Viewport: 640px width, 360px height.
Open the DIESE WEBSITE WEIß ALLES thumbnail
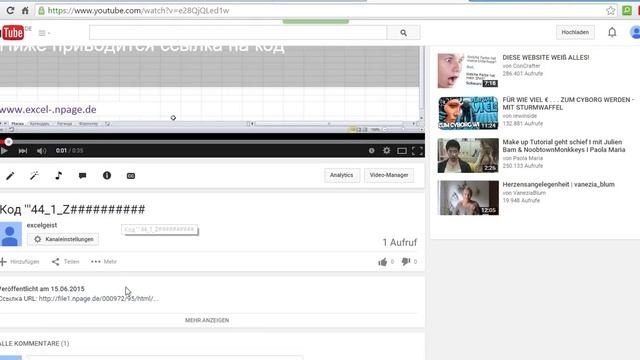coord(468,70)
